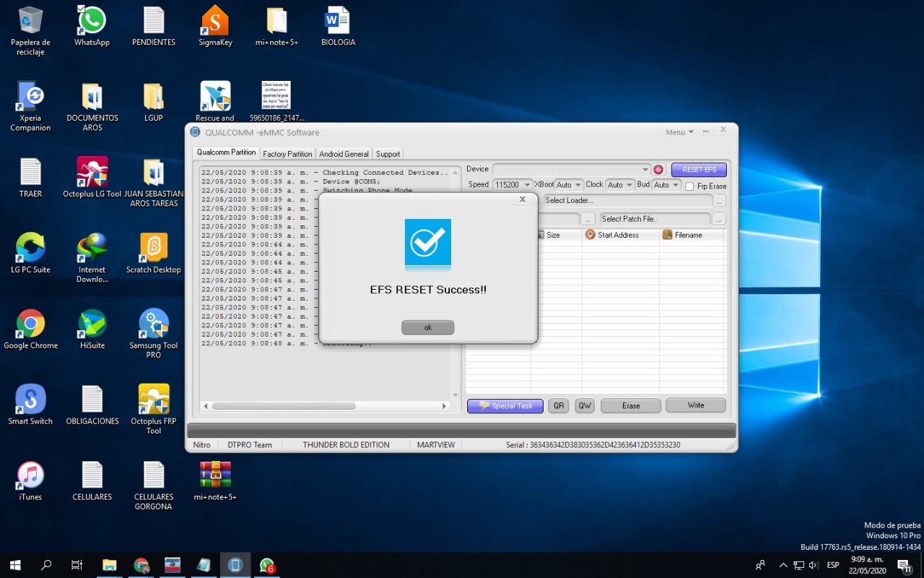Screen dimensions: 924x578
Task: Open the Support tab
Action: pyautogui.click(x=388, y=154)
